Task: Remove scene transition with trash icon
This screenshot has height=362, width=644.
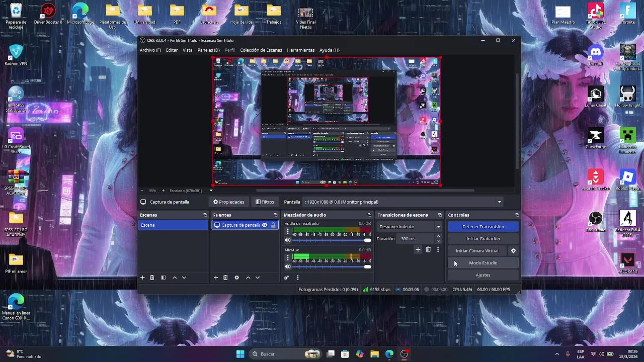Action: coord(428,249)
